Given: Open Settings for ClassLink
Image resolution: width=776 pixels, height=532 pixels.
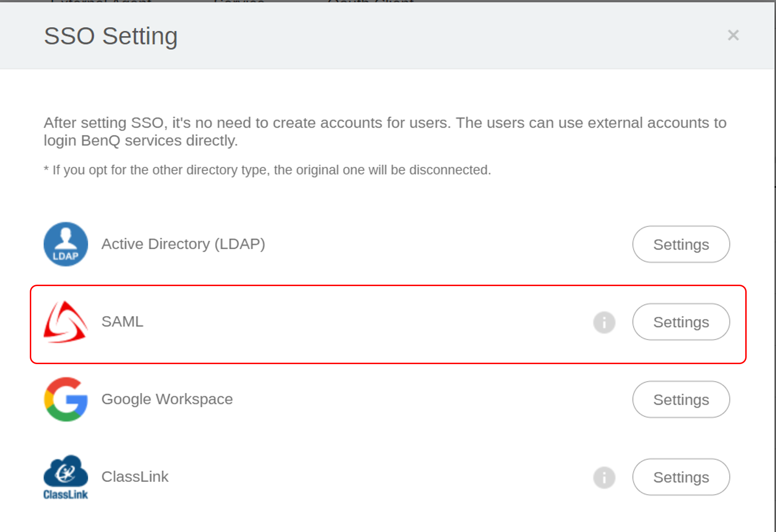Looking at the screenshot, I should pyautogui.click(x=681, y=477).
